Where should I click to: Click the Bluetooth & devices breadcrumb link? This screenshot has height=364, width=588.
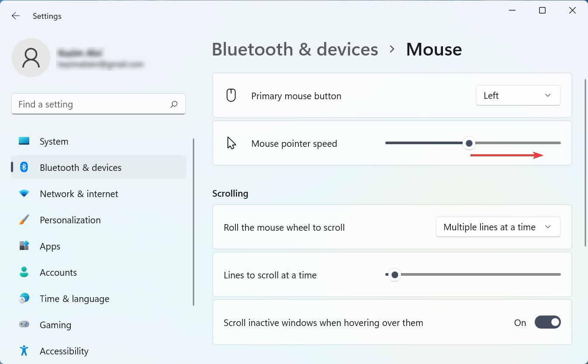294,49
